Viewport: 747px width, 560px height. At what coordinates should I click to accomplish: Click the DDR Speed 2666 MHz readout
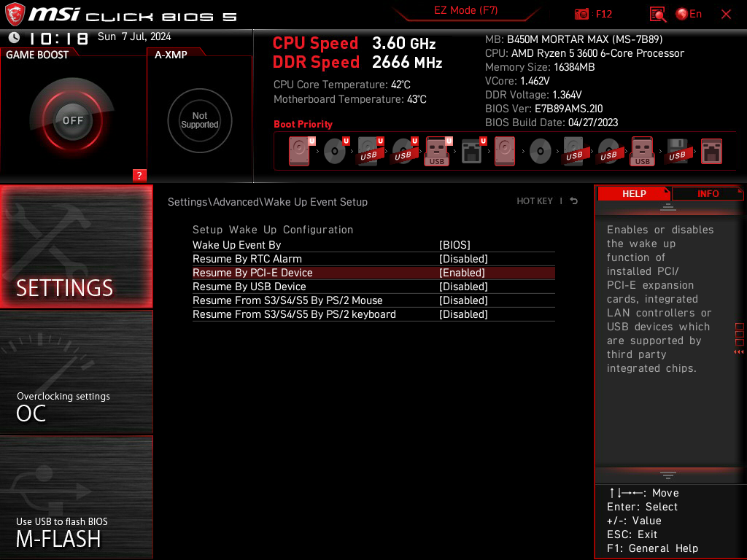click(357, 63)
